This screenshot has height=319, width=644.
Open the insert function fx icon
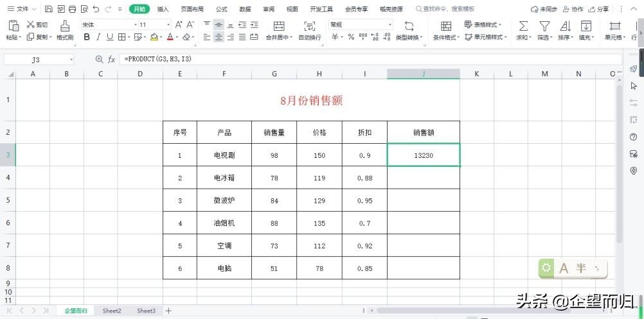[111, 59]
